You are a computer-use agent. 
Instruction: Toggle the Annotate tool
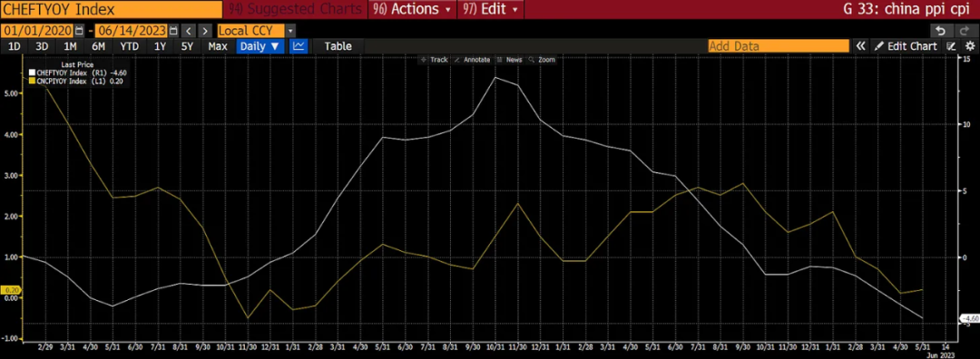[x=472, y=60]
